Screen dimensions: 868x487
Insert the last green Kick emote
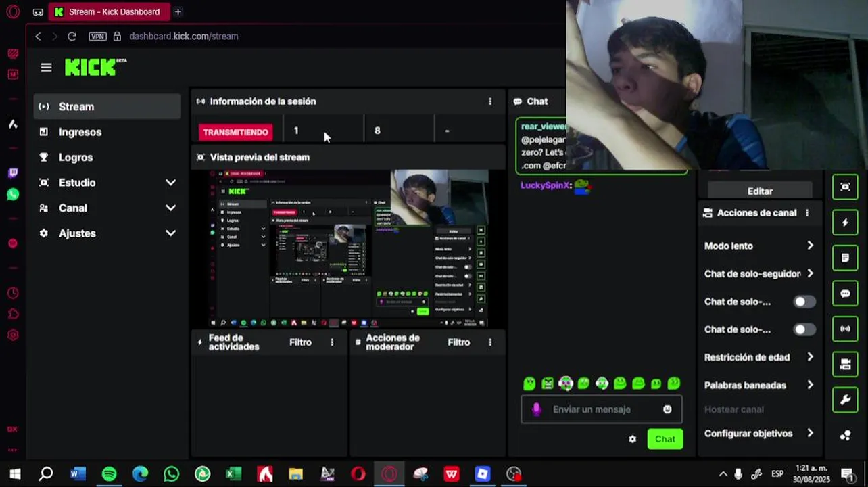[673, 384]
